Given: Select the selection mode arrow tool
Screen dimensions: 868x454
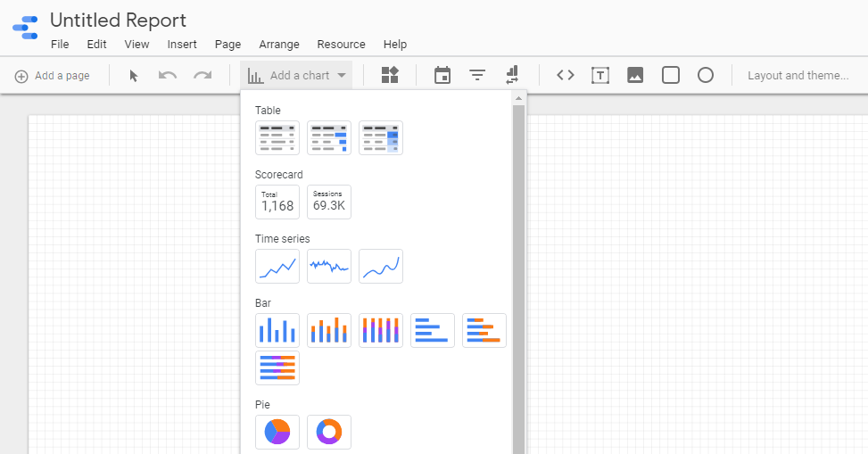Looking at the screenshot, I should (x=134, y=76).
